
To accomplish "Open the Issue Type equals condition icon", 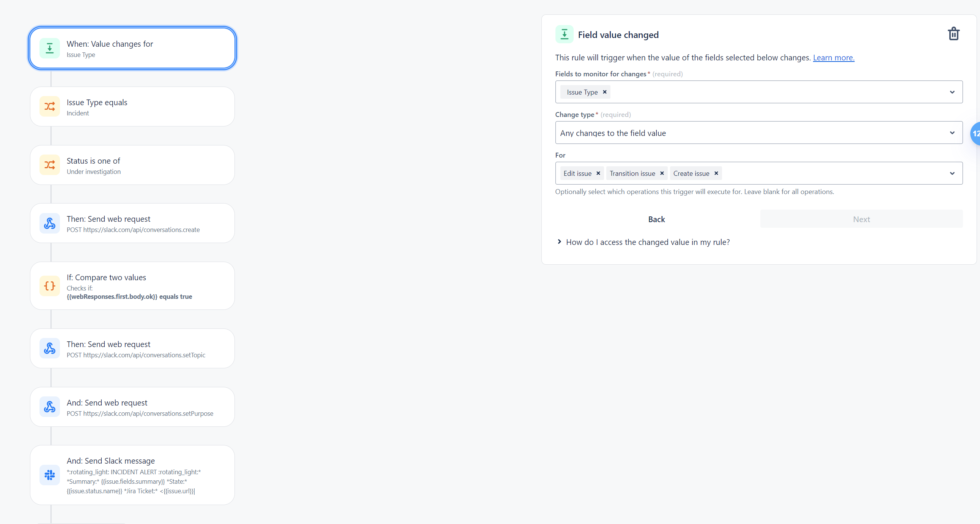I will 49,106.
